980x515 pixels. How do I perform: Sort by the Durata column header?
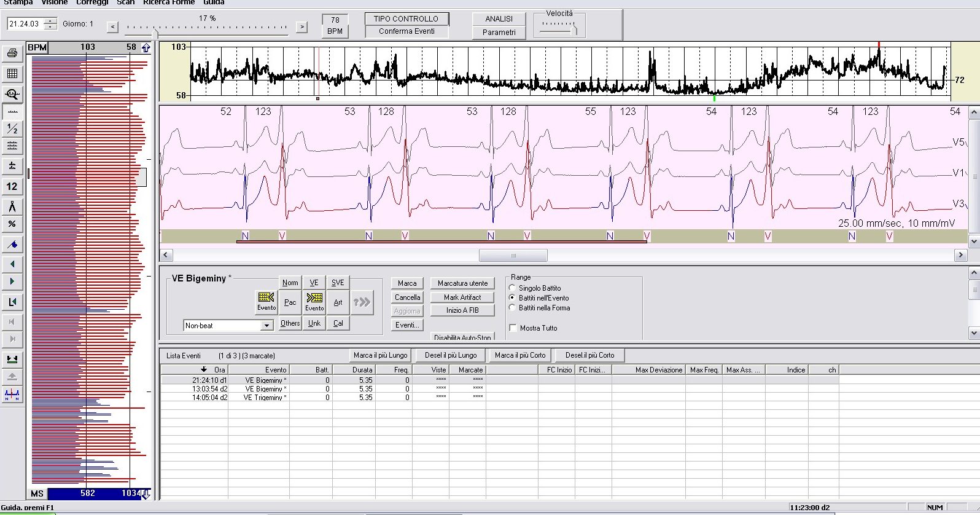click(354, 370)
